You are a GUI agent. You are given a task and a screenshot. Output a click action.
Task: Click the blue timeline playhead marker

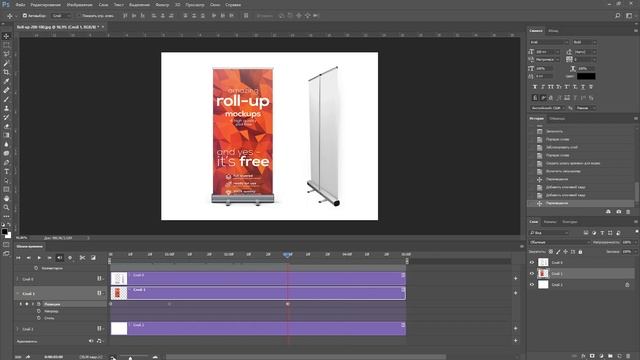click(x=287, y=254)
